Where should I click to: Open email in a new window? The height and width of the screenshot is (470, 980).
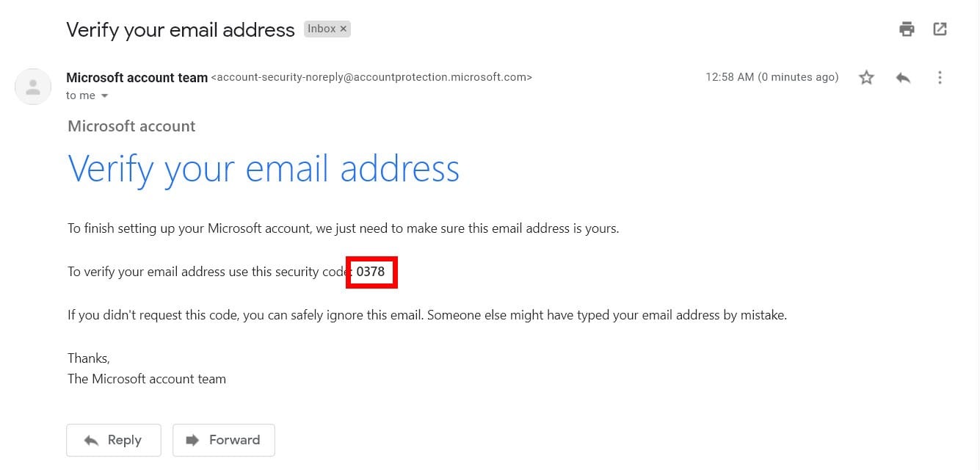tap(940, 29)
